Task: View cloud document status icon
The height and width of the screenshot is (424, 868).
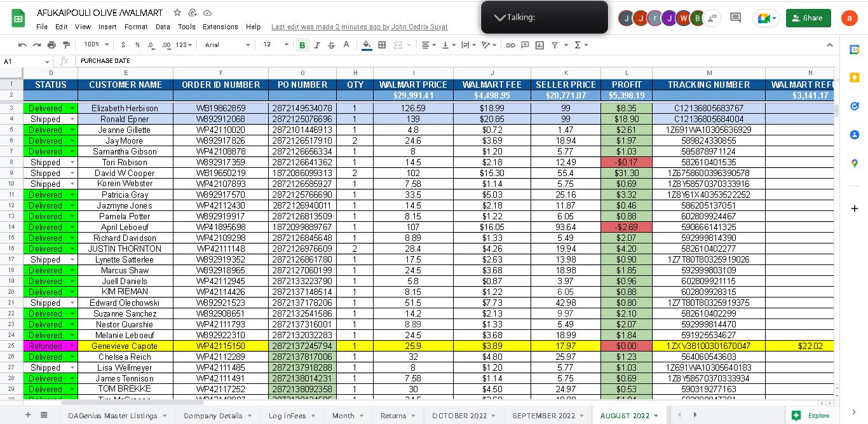Action: click(208, 13)
